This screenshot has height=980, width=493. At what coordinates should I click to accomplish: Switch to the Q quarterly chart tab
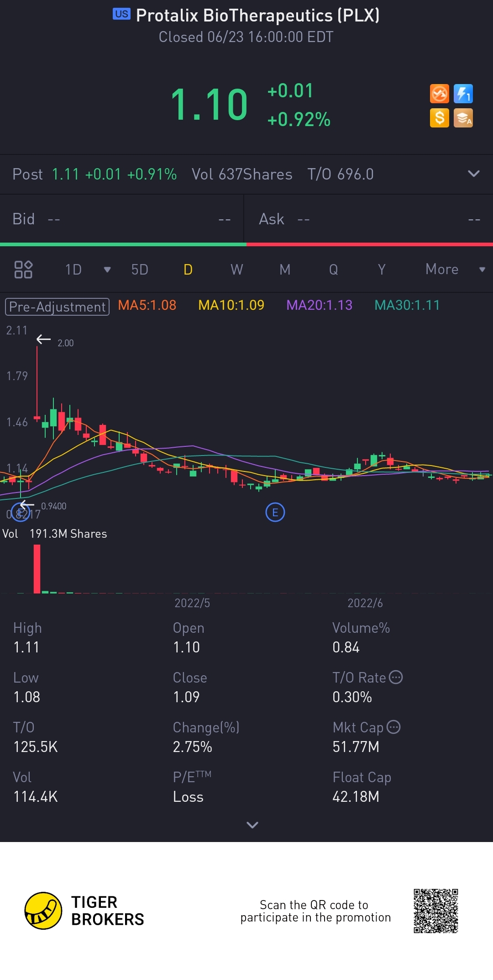(334, 270)
